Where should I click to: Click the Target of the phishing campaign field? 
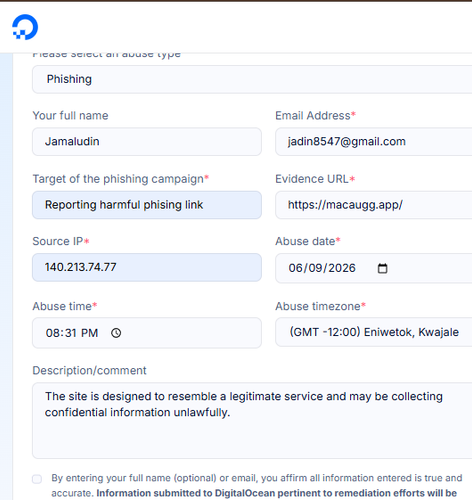tap(147, 205)
